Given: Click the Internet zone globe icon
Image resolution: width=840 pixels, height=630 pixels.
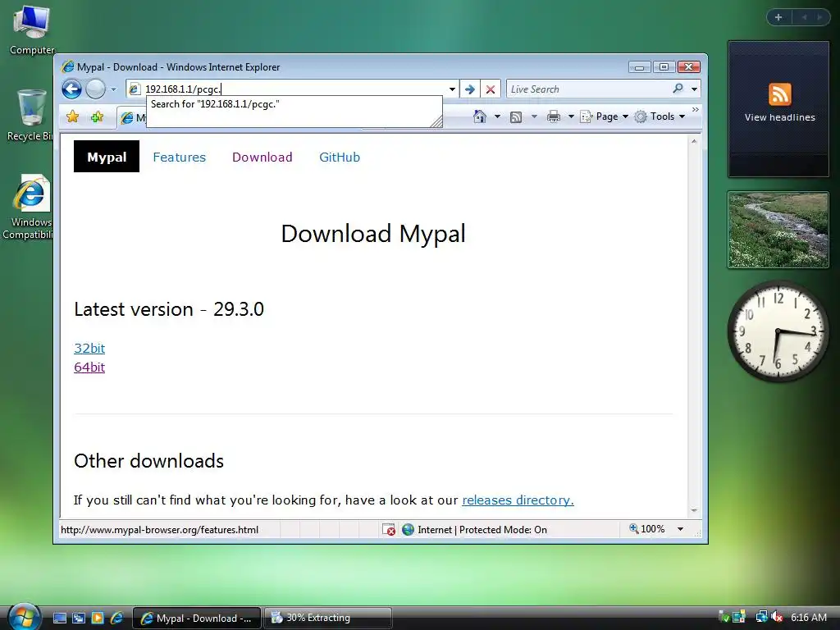Looking at the screenshot, I should coord(409,529).
